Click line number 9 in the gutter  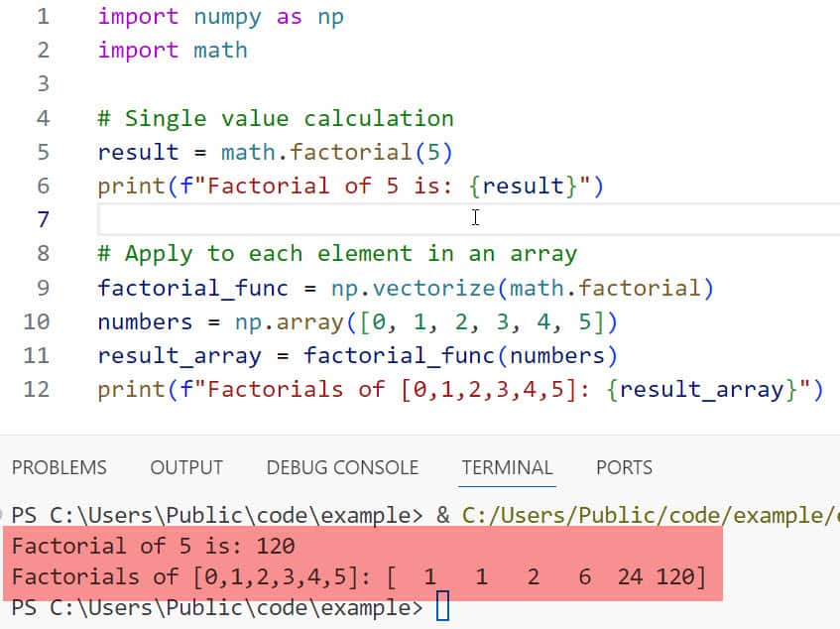(x=42, y=288)
